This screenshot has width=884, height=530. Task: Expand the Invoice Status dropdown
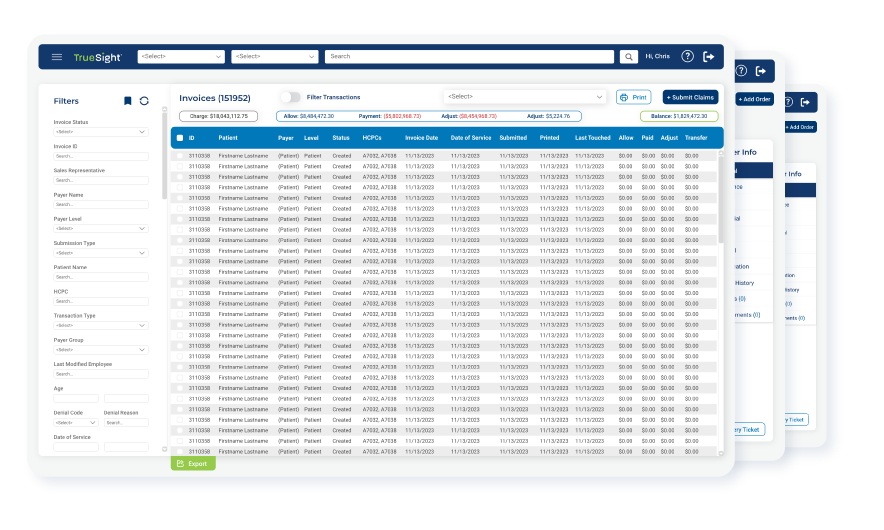tap(101, 131)
